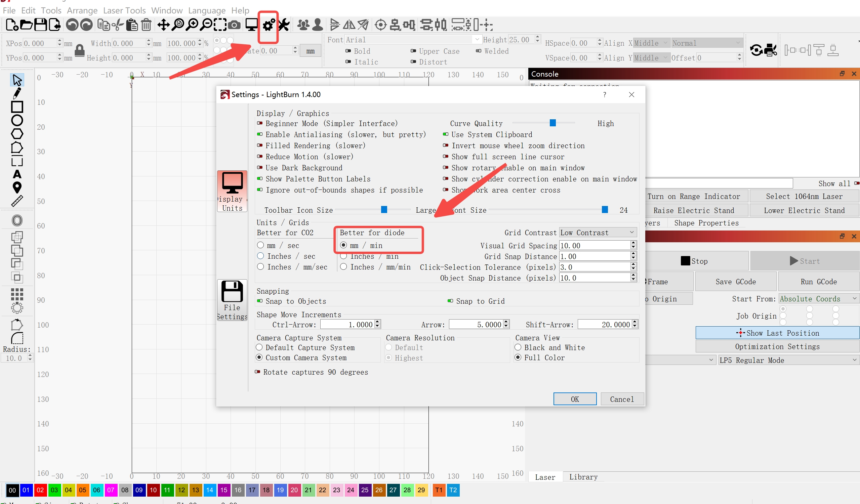Viewport: 860px width, 504px height.
Task: Click Optimization Settings button
Action: tap(777, 346)
